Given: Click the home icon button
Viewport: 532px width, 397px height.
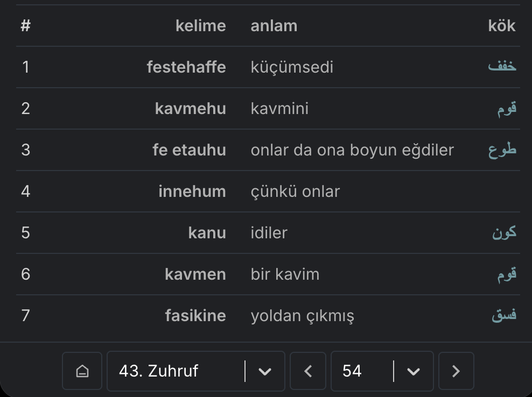Looking at the screenshot, I should 82,371.
